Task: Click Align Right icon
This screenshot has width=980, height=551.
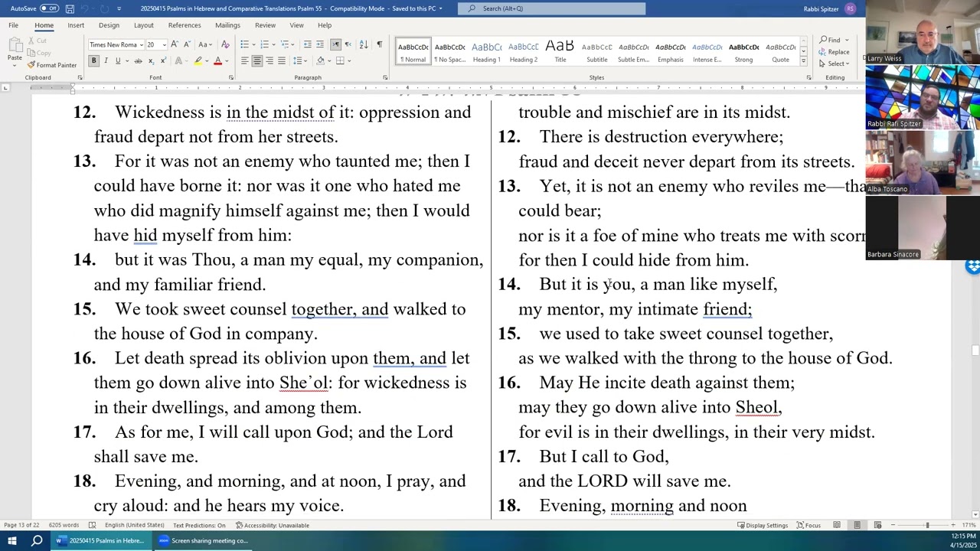Action: click(x=269, y=60)
